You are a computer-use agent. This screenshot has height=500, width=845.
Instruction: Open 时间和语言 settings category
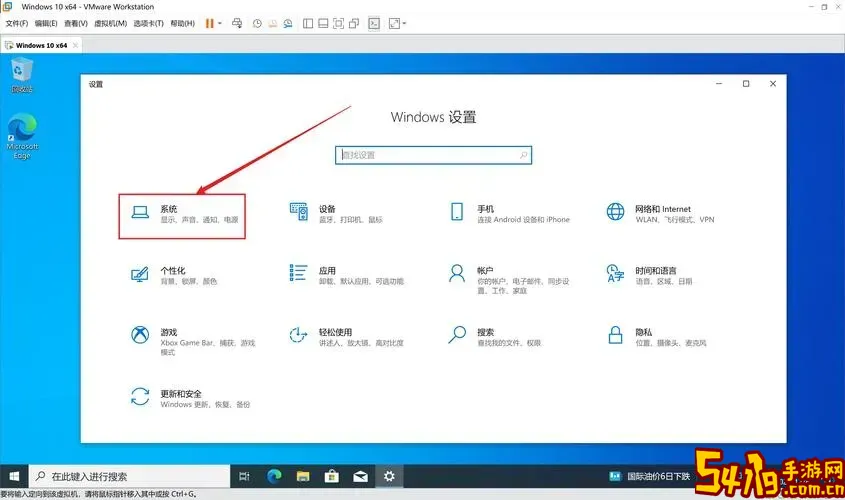(649, 275)
